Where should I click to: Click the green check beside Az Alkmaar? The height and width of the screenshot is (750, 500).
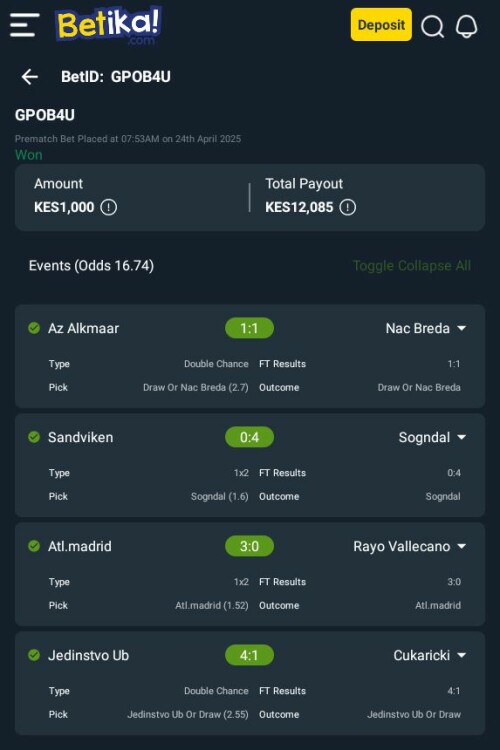(34, 328)
